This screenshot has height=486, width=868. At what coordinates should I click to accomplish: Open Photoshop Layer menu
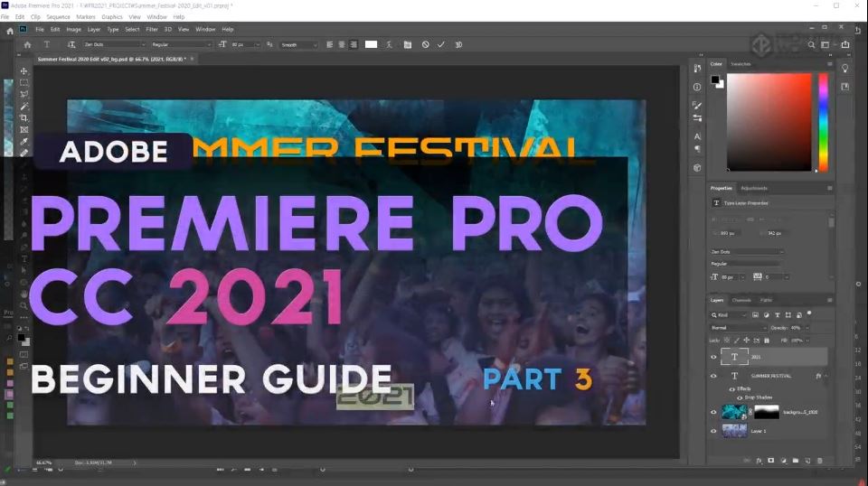click(94, 29)
